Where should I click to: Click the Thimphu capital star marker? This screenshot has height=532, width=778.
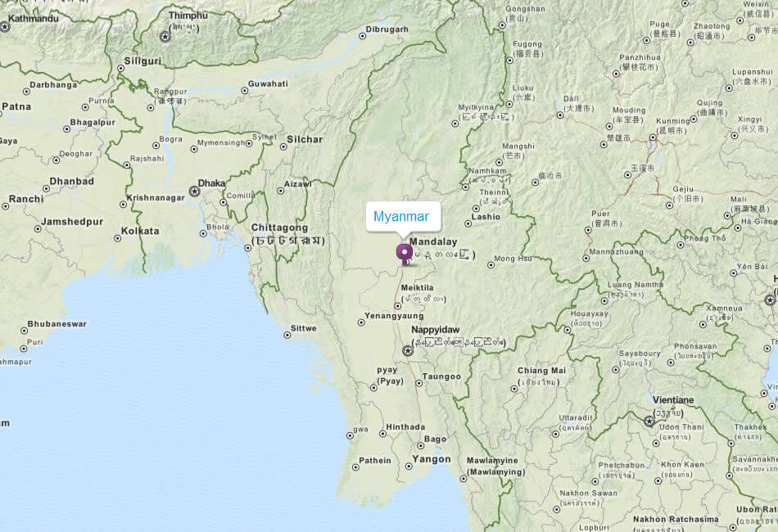click(165, 36)
